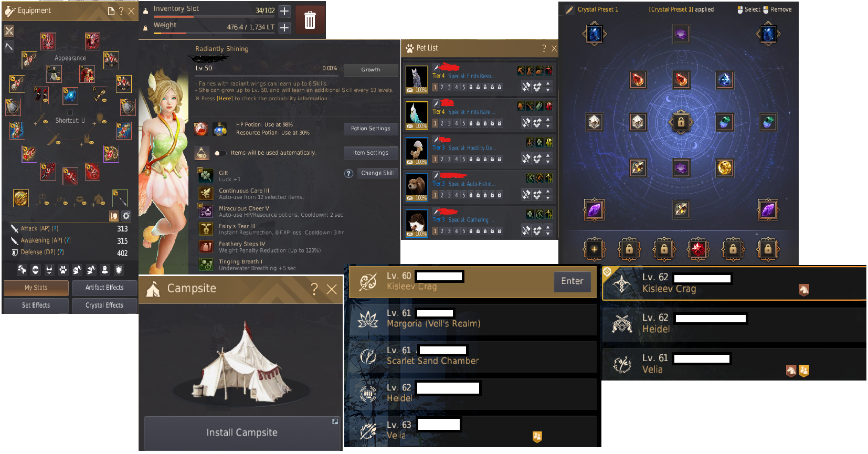Click the paw pet-visibility icon under stats
This screenshot has height=454, width=868.
click(x=63, y=270)
